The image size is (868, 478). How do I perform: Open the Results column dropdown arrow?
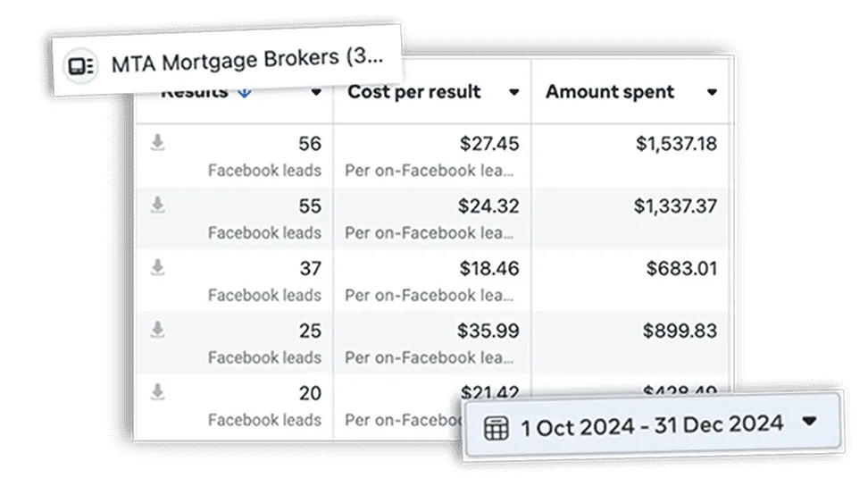[x=316, y=92]
